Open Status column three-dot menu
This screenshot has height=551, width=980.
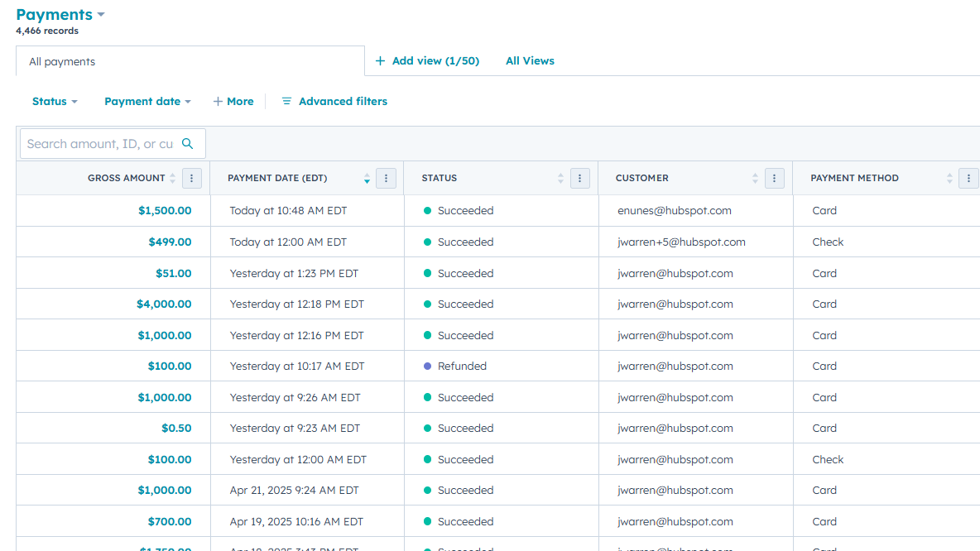[580, 178]
